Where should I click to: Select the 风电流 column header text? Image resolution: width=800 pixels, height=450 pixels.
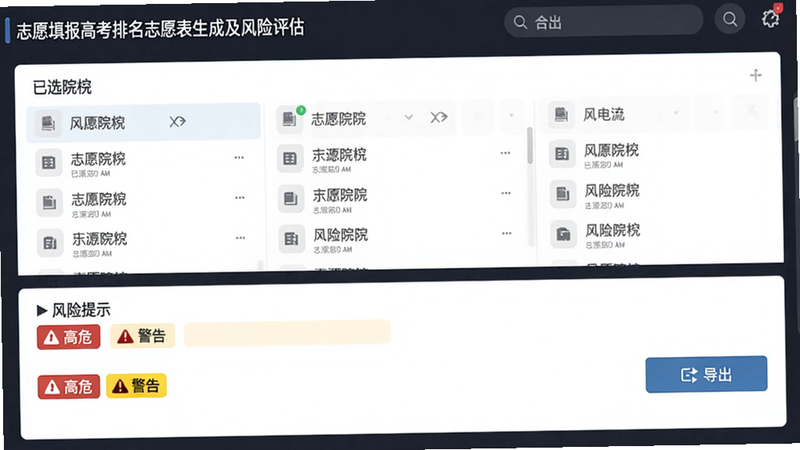[604, 114]
